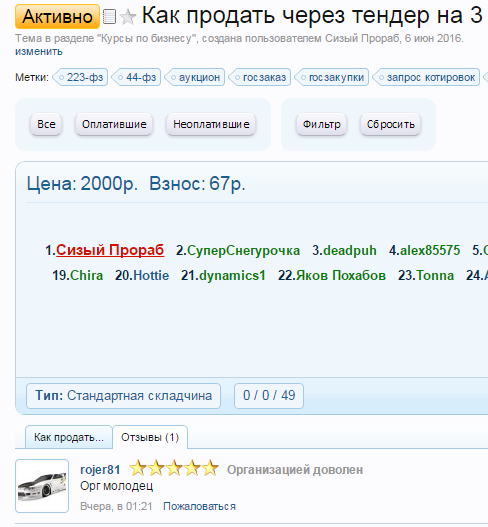Switch to the Как продать... tab
Image resolution: width=488 pixels, height=527 pixels.
69,437
